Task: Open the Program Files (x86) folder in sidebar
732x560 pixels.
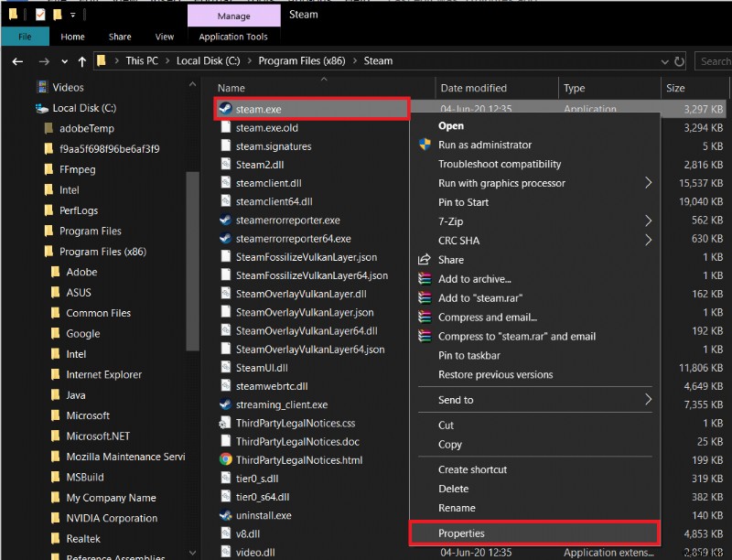Action: click(102, 252)
